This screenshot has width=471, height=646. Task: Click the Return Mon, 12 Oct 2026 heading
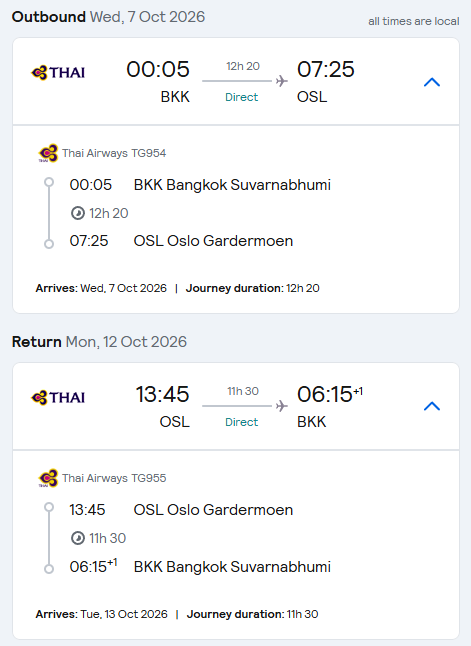tap(99, 342)
